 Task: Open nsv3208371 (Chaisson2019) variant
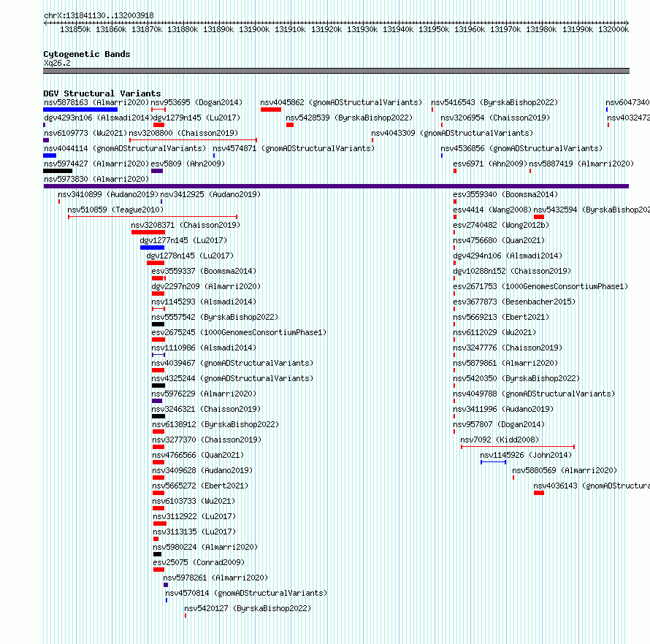click(186, 225)
